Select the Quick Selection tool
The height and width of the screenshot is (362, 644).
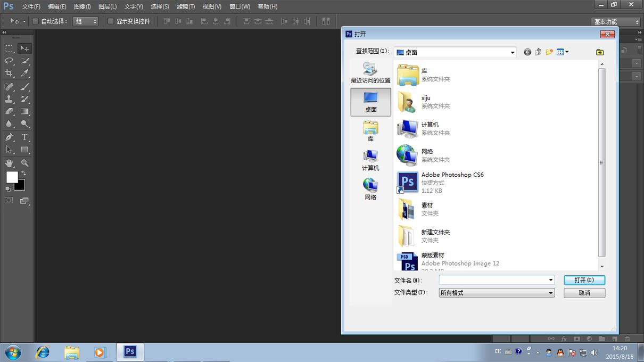click(24, 61)
